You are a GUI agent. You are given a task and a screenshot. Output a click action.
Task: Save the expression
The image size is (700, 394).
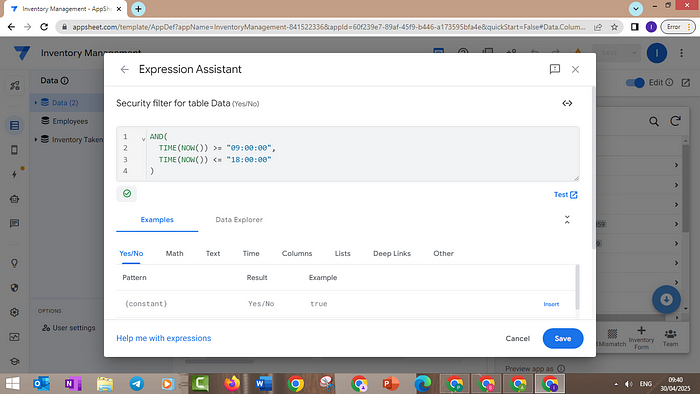click(x=562, y=338)
